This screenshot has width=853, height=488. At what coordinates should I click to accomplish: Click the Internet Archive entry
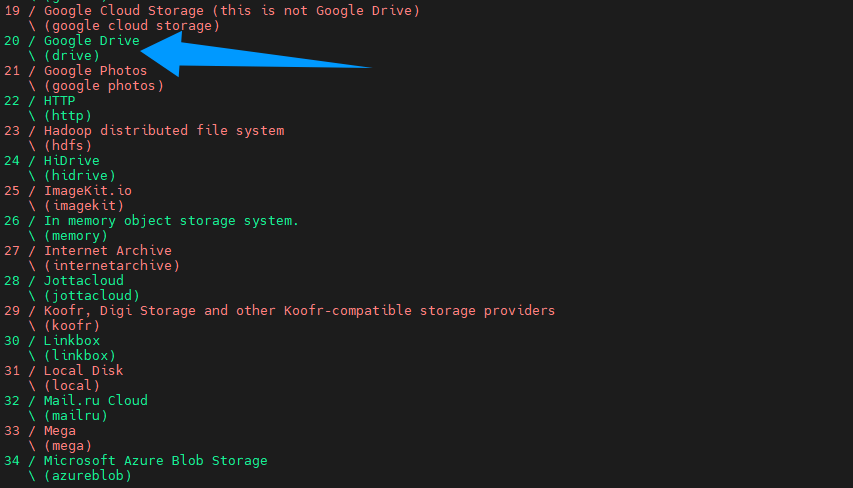108,251
